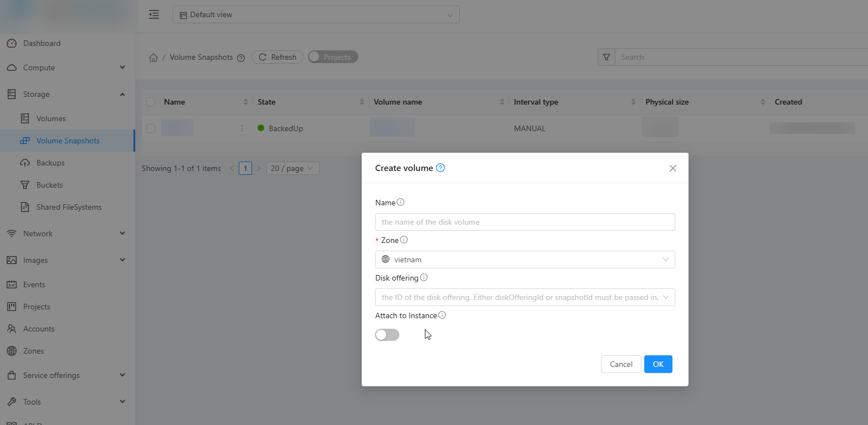Click the info icon next to Zone label

(404, 240)
